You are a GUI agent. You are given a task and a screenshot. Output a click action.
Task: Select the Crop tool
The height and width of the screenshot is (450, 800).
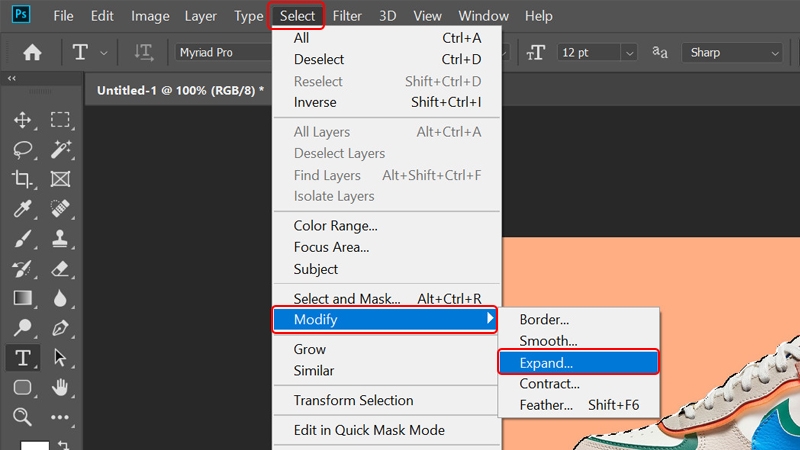22,179
